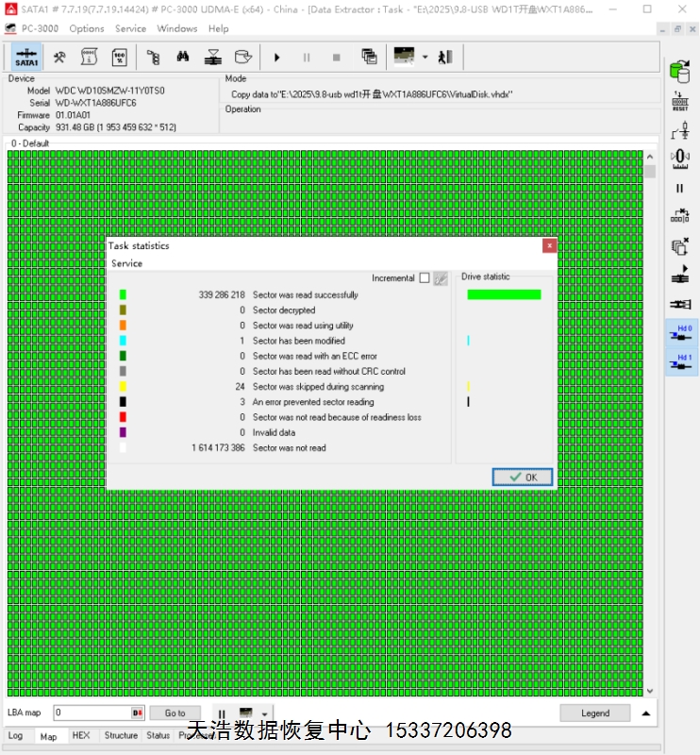The image size is (700, 755).
Task: Toggle the Hd 1 head button
Action: 681,361
